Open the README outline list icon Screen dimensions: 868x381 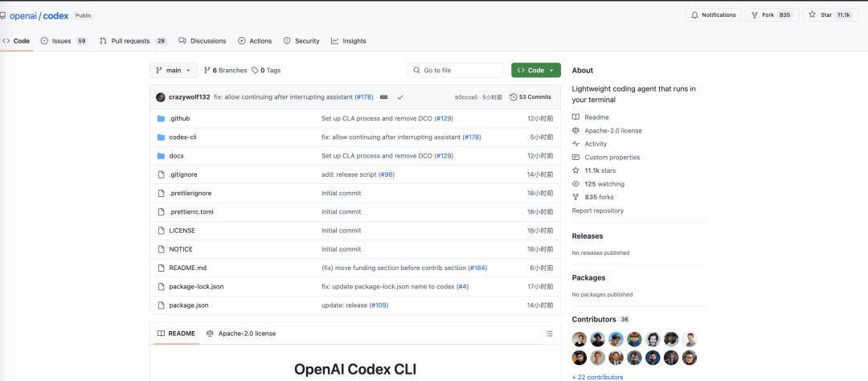(x=549, y=334)
